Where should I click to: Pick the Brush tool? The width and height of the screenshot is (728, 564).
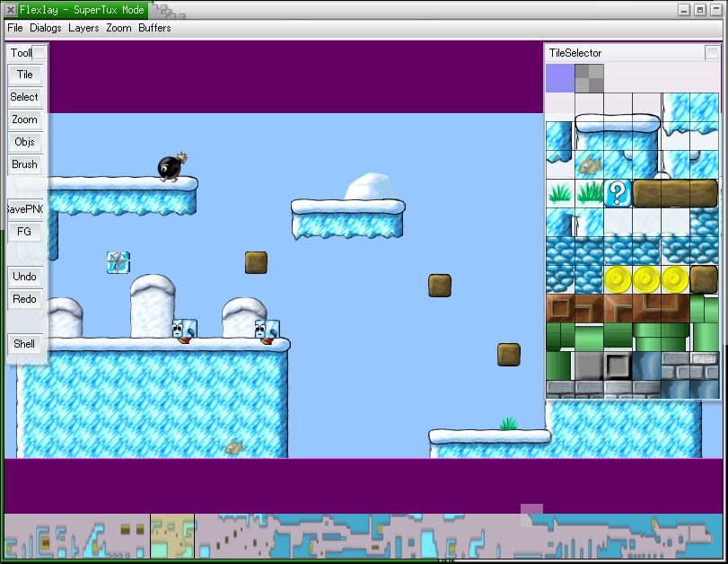pos(25,164)
